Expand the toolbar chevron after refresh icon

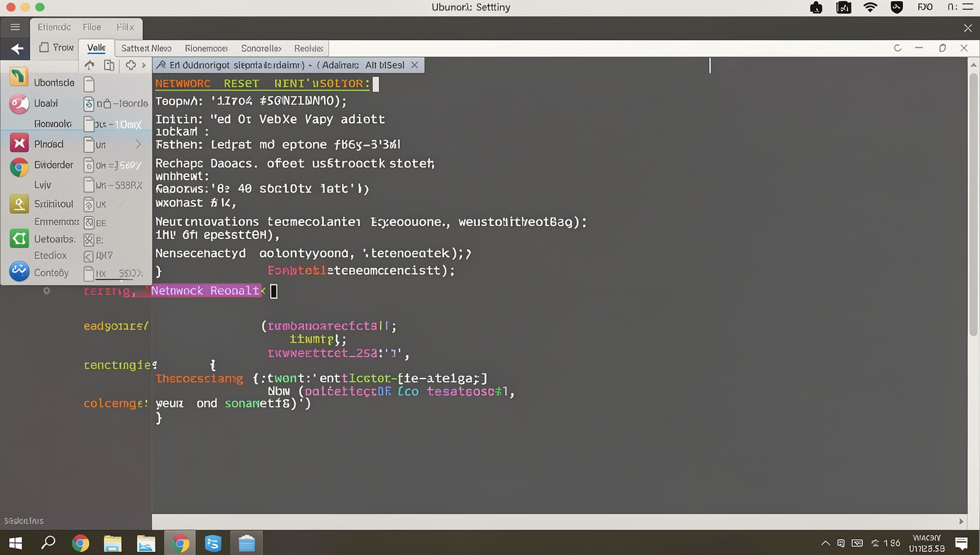(144, 65)
